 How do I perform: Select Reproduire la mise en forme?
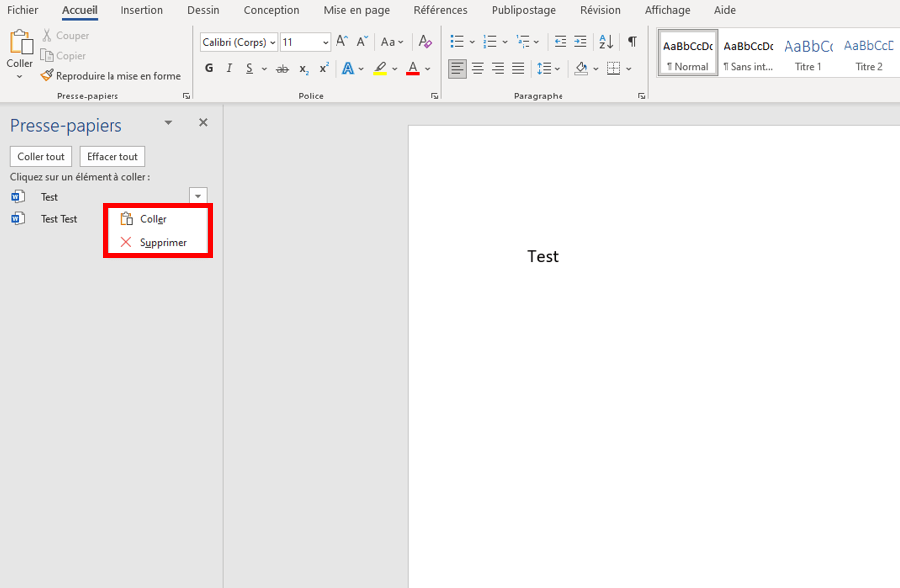tap(111, 76)
